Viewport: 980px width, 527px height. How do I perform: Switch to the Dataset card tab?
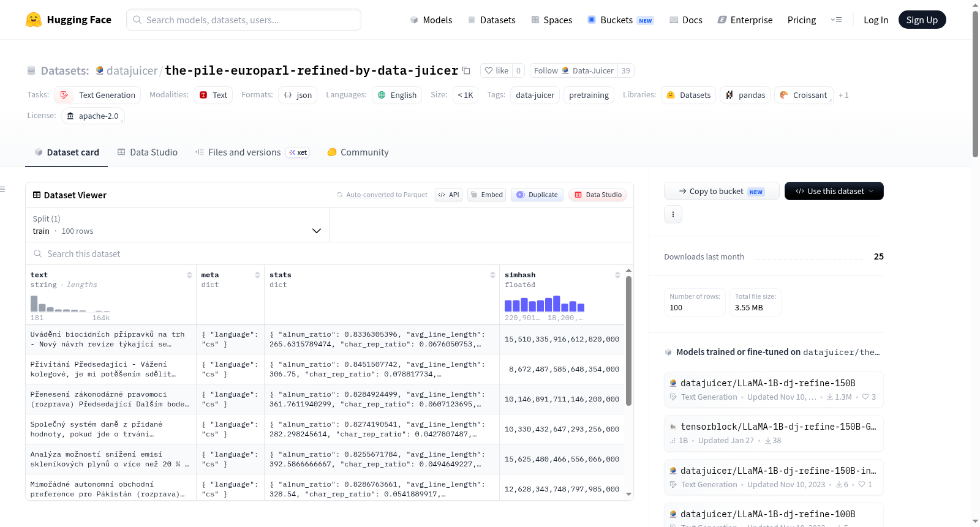click(66, 152)
